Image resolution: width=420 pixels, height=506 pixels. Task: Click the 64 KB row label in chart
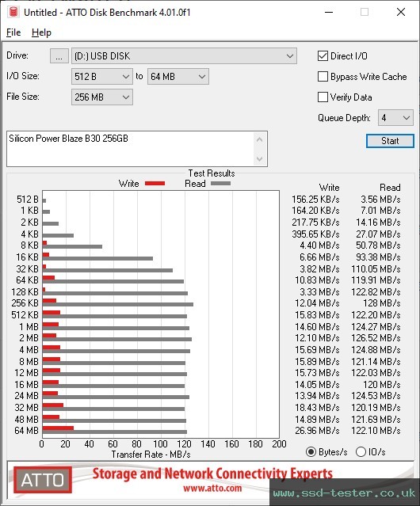tap(28, 280)
